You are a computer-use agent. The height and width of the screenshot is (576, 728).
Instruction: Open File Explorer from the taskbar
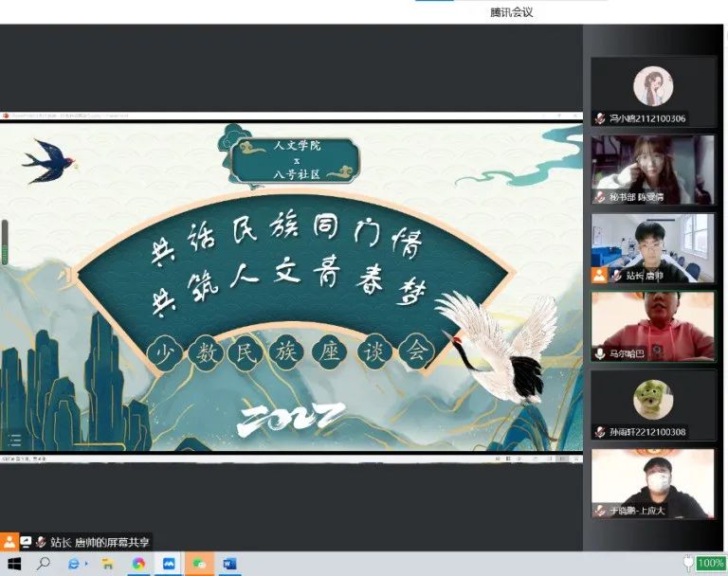pyautogui.click(x=107, y=564)
